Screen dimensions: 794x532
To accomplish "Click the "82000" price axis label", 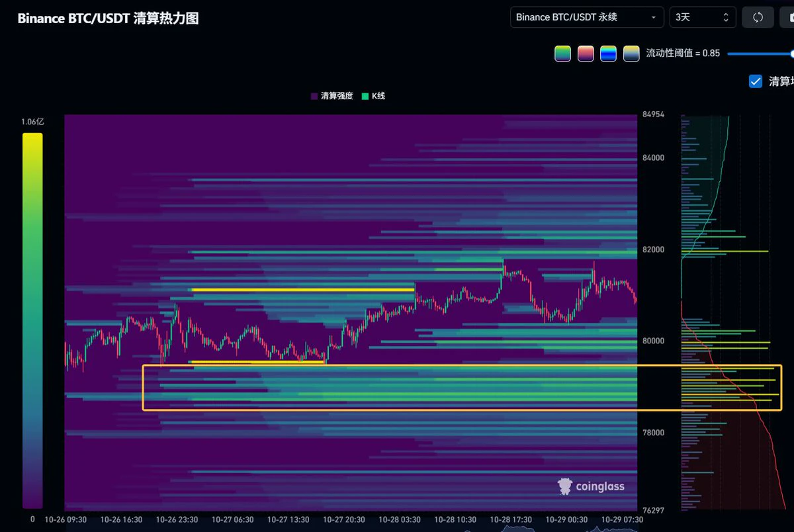I will 653,249.
